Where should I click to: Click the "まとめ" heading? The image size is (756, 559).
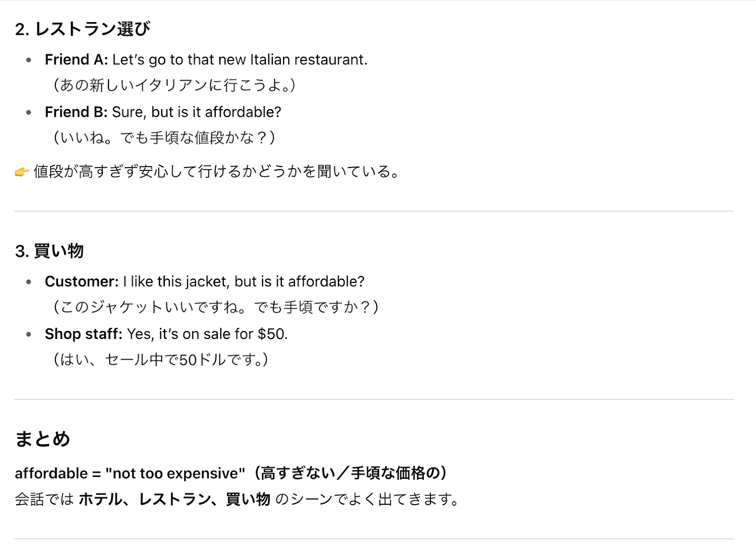43,439
